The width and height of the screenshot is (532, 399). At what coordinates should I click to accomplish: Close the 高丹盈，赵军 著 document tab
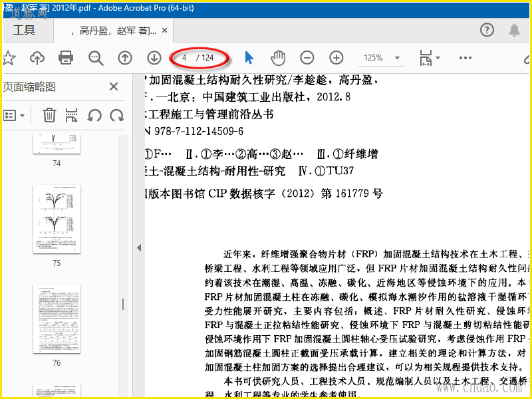[164, 31]
